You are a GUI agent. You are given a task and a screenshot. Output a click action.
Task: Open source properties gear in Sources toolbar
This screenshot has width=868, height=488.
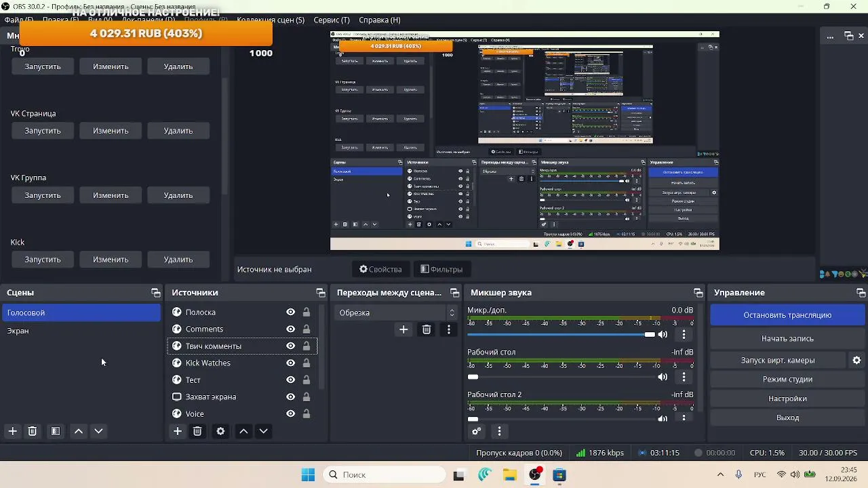220,431
